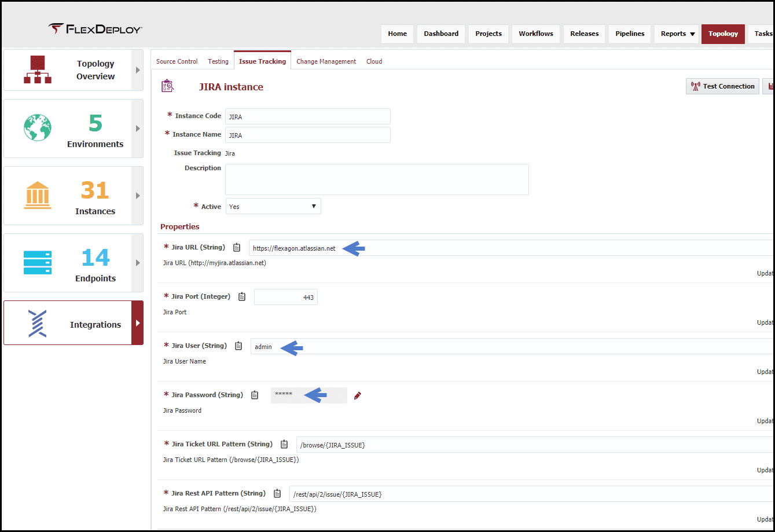Open the Dashboard menu
775x532 pixels.
tap(441, 34)
